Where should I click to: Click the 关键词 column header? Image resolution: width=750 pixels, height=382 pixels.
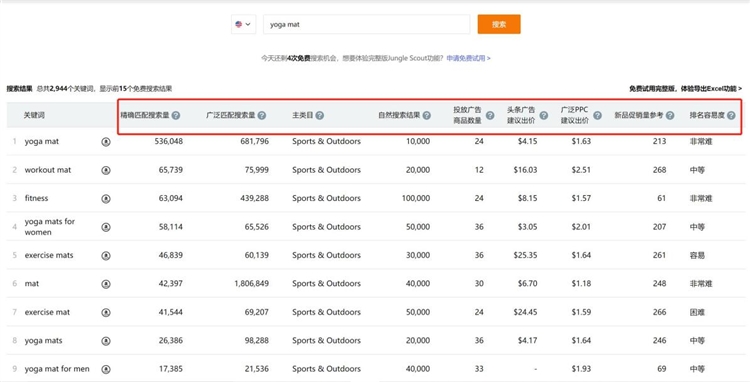click(34, 115)
